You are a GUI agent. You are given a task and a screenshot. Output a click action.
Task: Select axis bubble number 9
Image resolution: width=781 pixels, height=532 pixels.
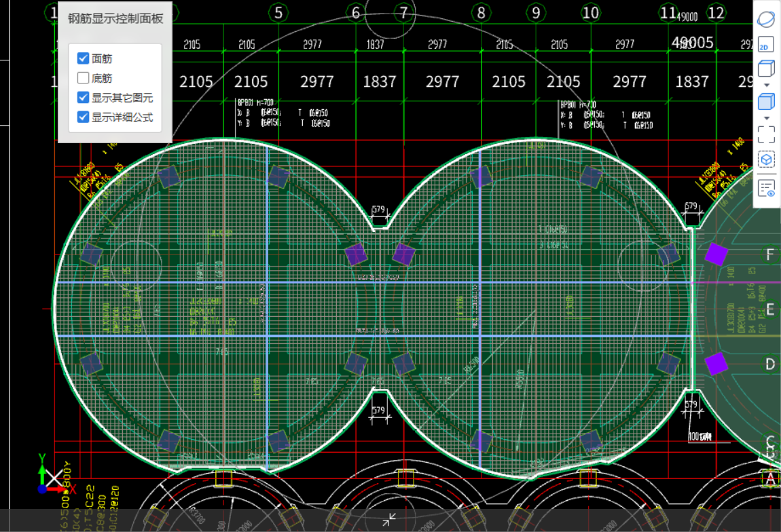(536, 12)
